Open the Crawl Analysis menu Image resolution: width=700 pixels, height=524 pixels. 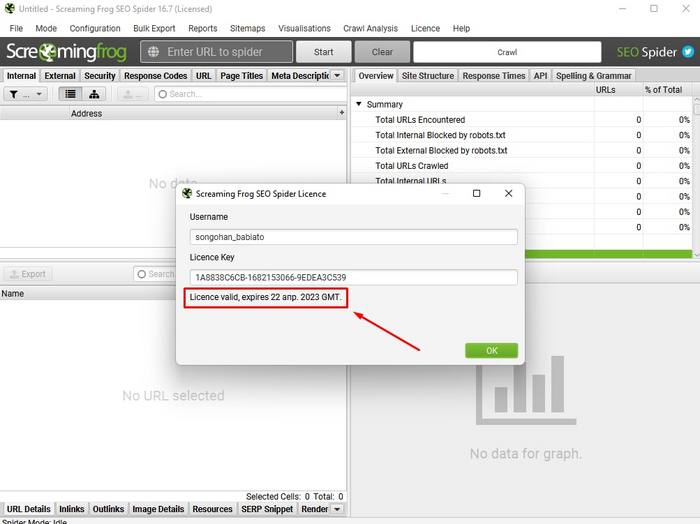pos(371,28)
